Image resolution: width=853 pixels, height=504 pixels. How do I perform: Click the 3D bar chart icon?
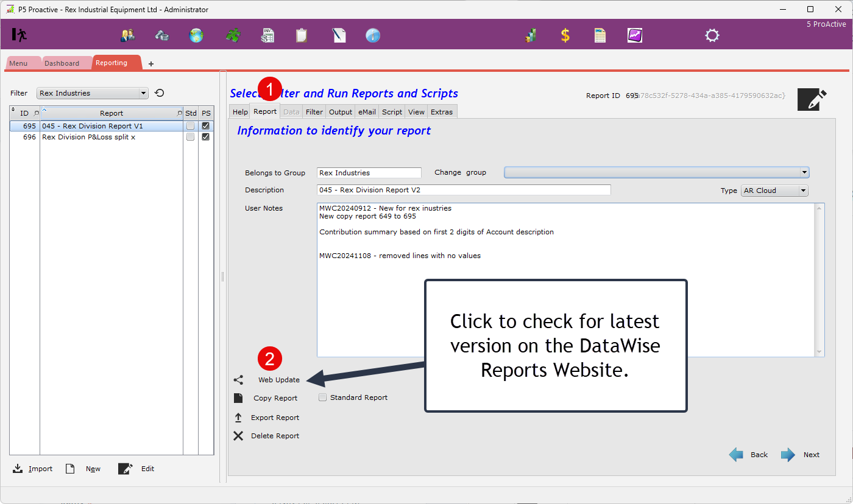(531, 35)
